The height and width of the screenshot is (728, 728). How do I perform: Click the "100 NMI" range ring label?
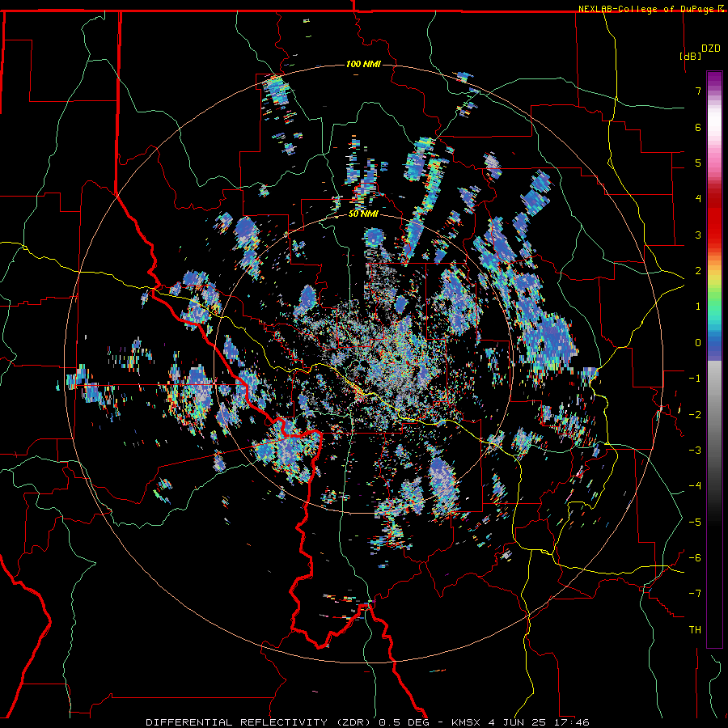click(363, 64)
